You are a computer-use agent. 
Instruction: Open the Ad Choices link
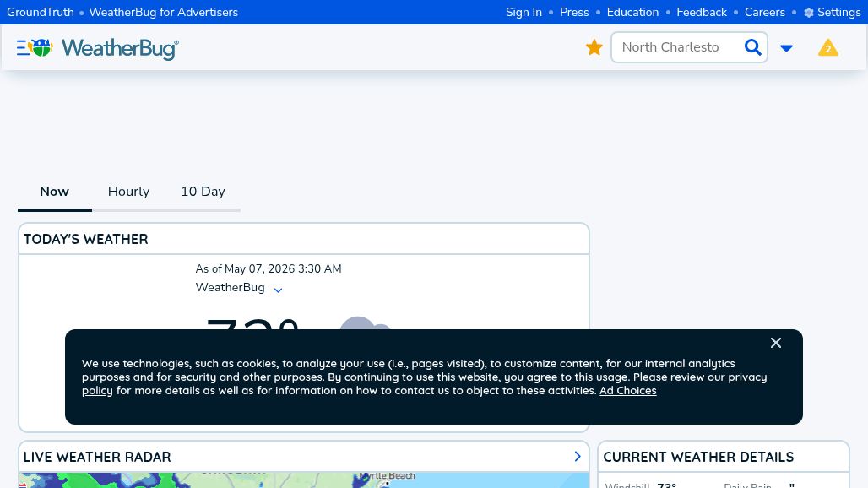627,391
